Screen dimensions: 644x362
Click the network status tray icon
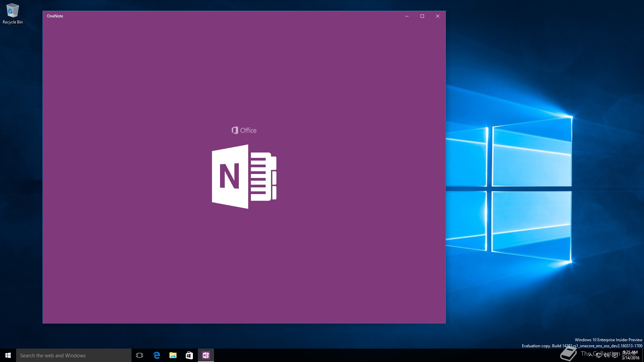pos(598,355)
